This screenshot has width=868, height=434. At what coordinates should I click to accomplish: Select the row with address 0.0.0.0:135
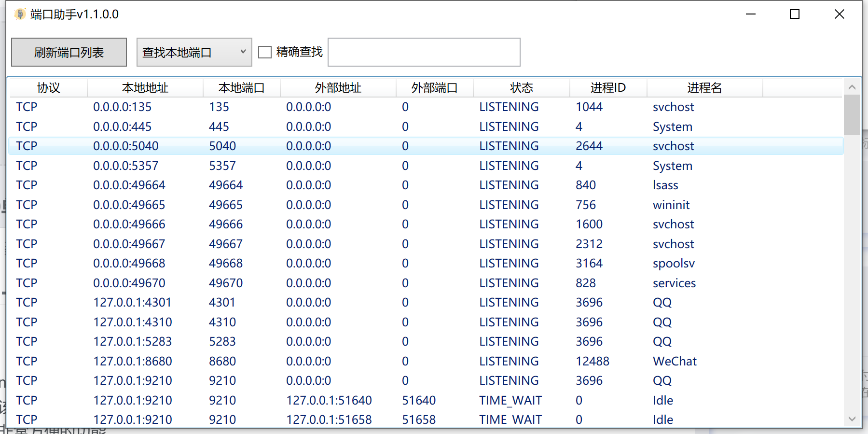[x=426, y=107]
